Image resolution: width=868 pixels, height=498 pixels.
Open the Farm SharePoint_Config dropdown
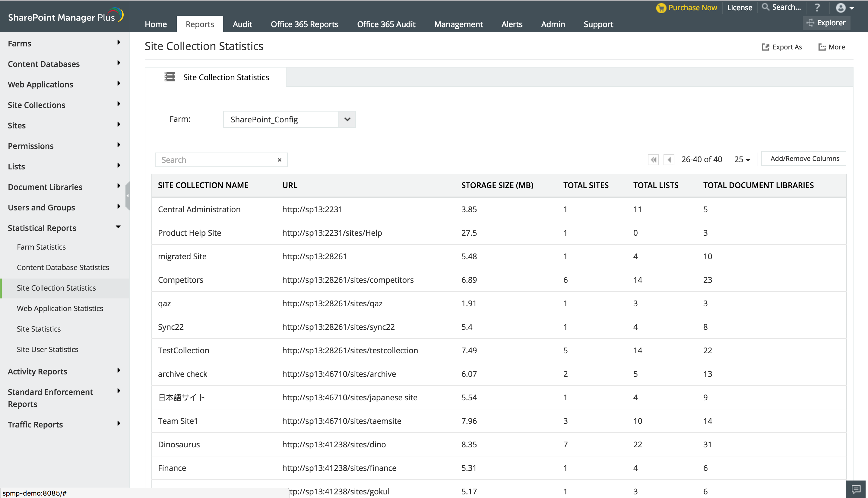[347, 119]
